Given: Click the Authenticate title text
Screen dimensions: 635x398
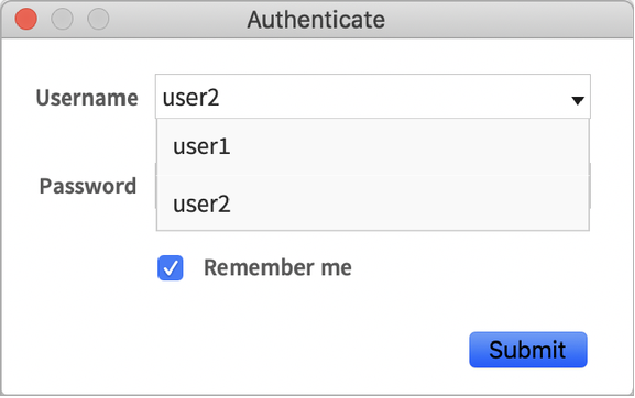Looking at the screenshot, I should (316, 19).
